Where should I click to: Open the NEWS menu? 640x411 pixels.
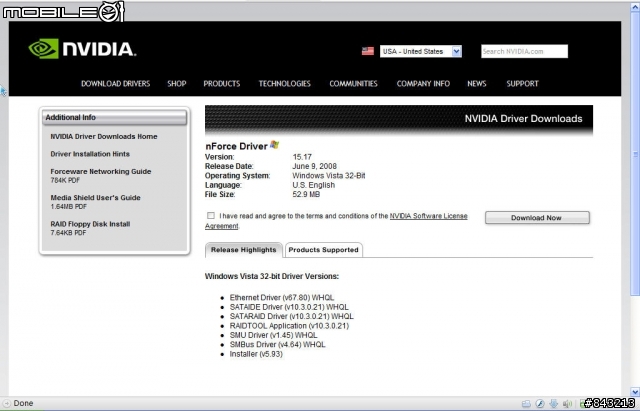click(x=477, y=84)
